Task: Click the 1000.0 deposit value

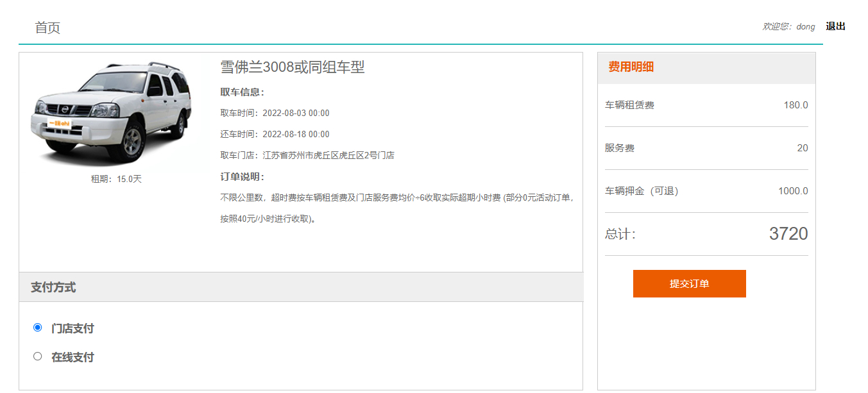Action: [x=793, y=191]
